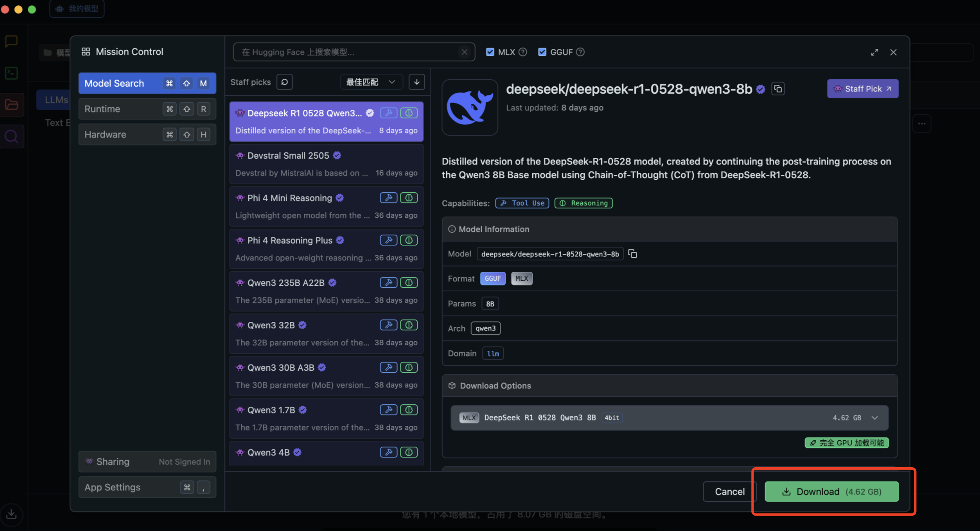Uncheck the MLX format checkbox
Screen dimensions: 980x531
[490, 52]
